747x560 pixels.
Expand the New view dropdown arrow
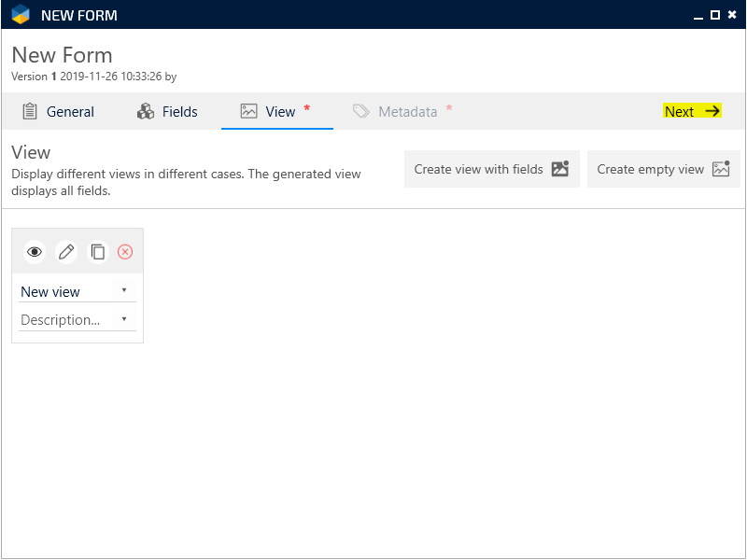(x=124, y=290)
